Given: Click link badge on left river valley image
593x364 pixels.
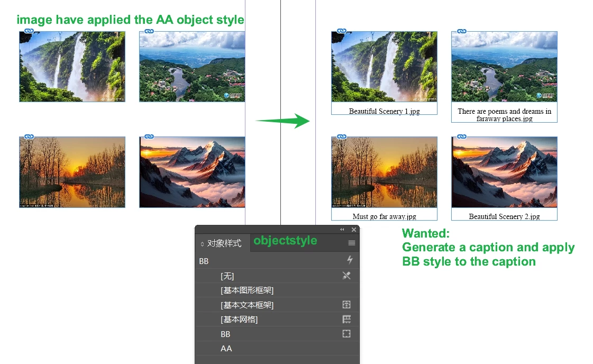Looking at the screenshot, I should (149, 31).
